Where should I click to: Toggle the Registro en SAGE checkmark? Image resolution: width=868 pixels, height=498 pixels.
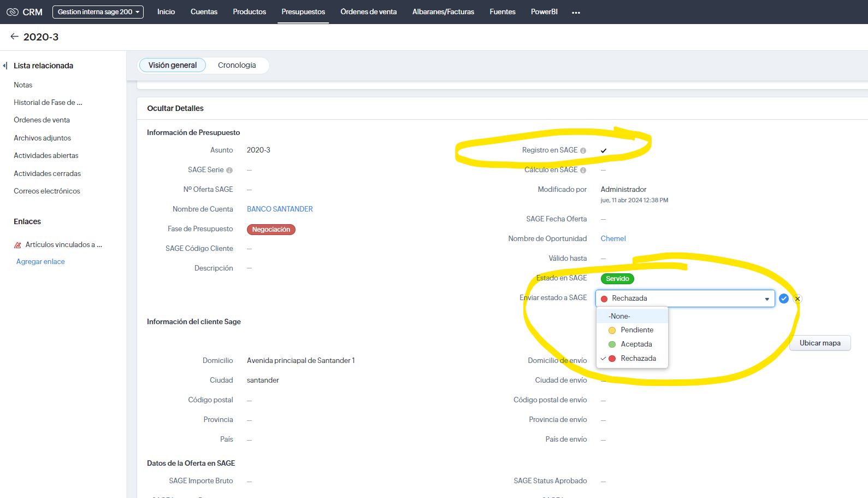(604, 150)
